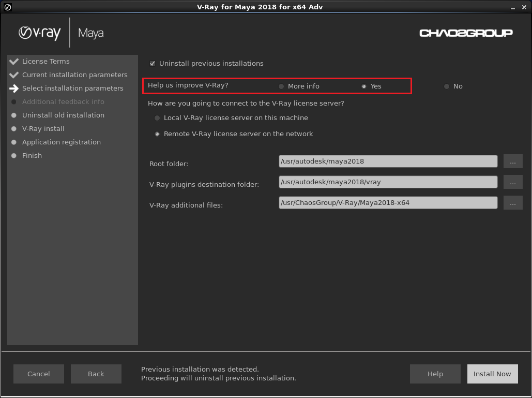The width and height of the screenshot is (532, 398).
Task: Open the installer Help
Action: 435,374
